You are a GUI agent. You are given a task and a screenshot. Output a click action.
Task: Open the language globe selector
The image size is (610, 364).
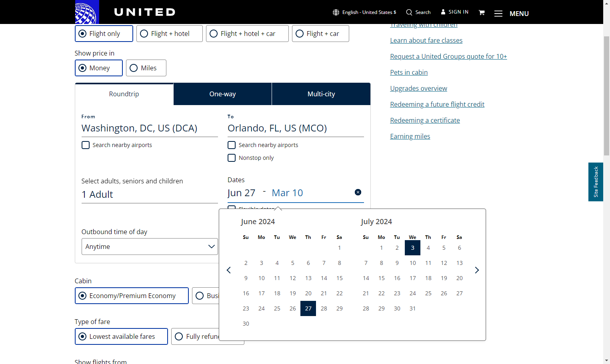pos(336,12)
